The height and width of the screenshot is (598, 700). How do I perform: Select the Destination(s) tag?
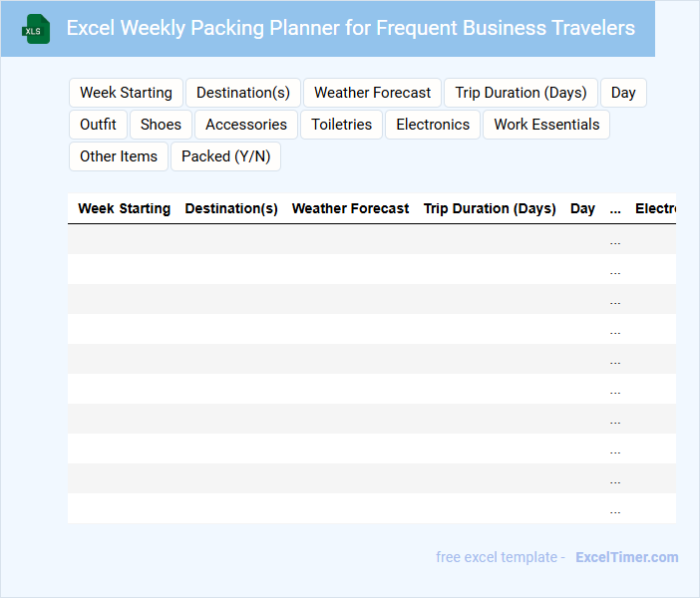243,93
